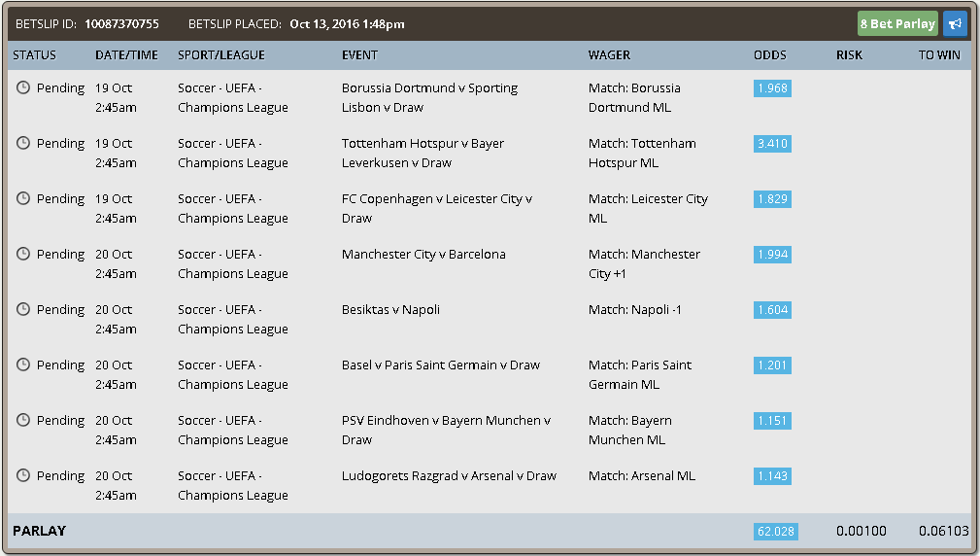Select the 1.968 odds badge
This screenshot has width=980, height=556.
point(772,88)
